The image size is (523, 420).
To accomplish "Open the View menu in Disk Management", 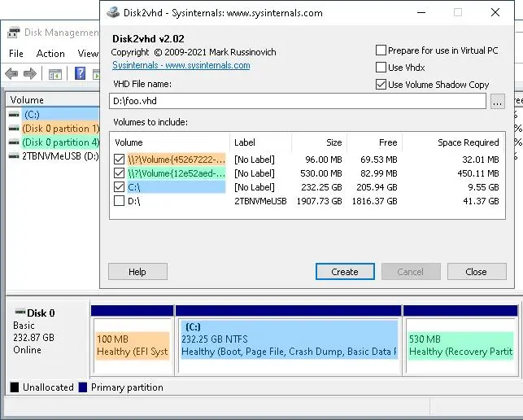I will [88, 54].
